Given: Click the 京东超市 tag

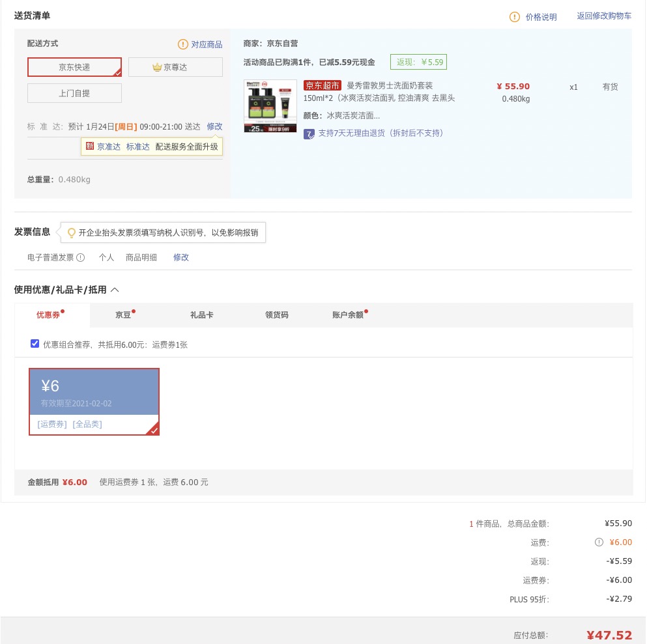Looking at the screenshot, I should [x=323, y=85].
